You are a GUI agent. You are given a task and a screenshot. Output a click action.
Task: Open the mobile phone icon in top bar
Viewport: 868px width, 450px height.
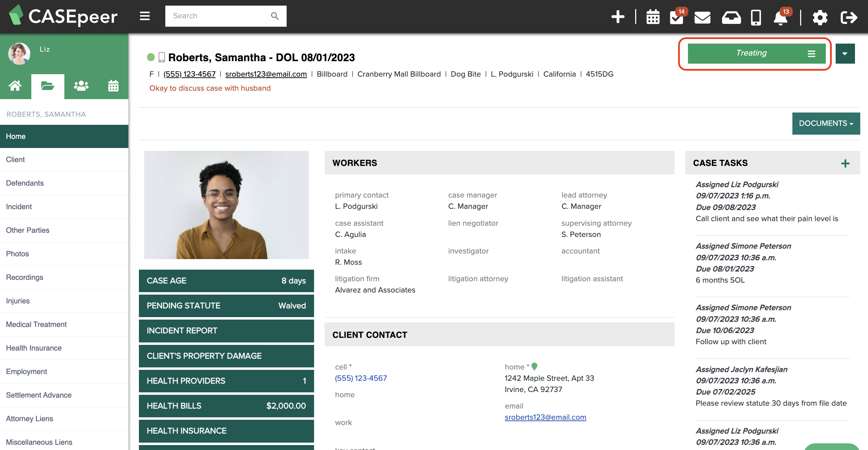756,17
